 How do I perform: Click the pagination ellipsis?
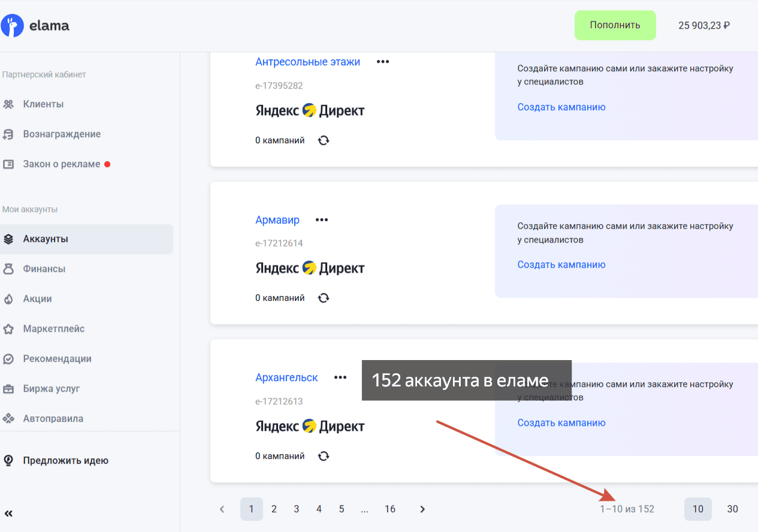click(x=364, y=509)
